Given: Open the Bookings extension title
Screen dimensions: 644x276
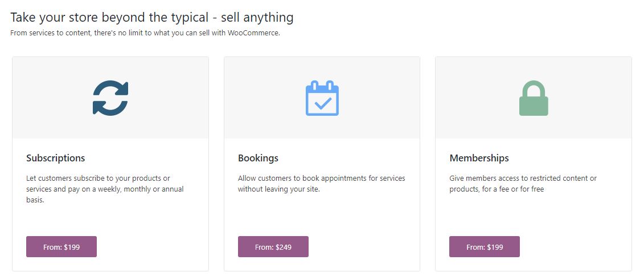Looking at the screenshot, I should 258,158.
